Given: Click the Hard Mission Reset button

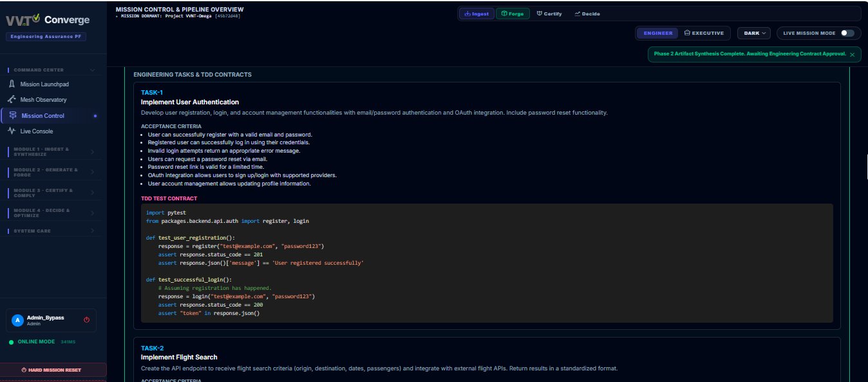Looking at the screenshot, I should click(52, 370).
